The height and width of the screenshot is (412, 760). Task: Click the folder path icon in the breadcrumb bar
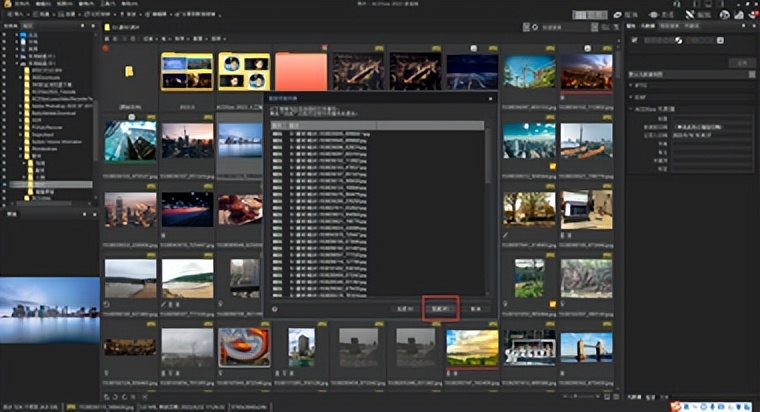(107, 28)
